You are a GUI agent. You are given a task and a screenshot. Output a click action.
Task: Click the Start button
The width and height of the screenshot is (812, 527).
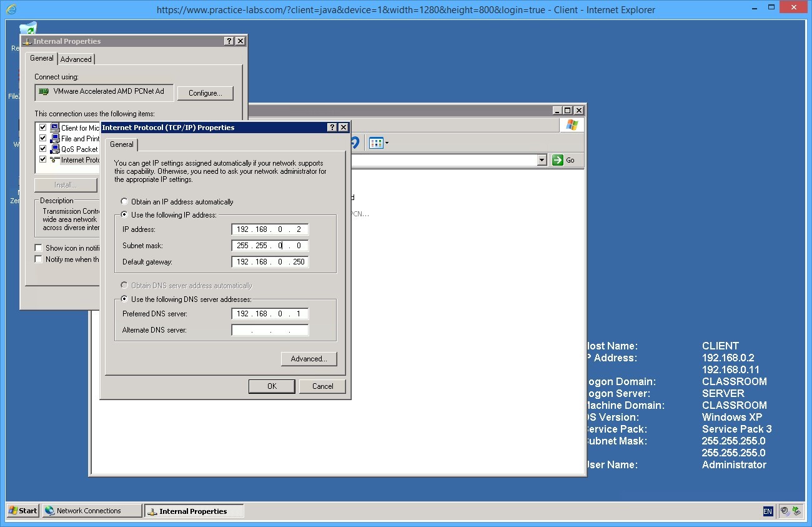click(x=22, y=510)
